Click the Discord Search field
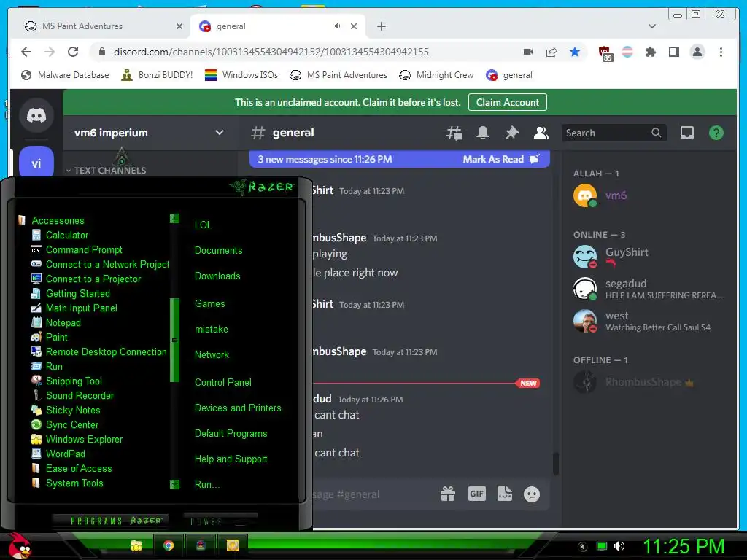The height and width of the screenshot is (560, 747). tap(614, 133)
